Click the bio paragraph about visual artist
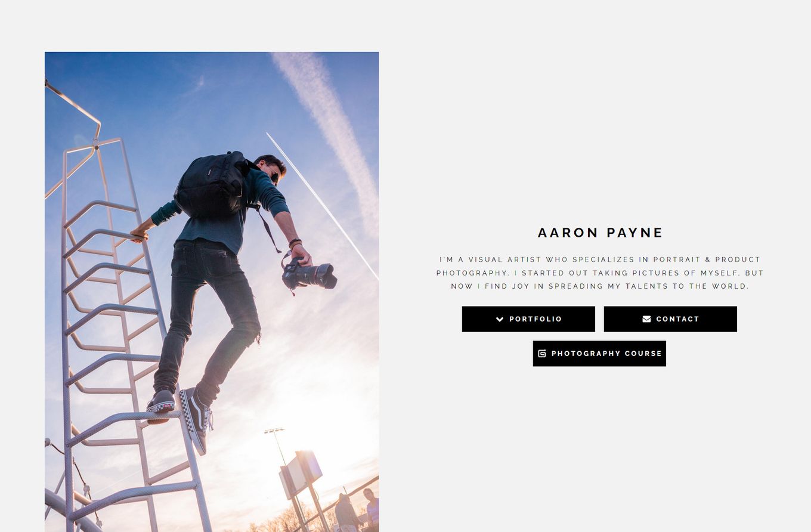Viewport: 811px width, 532px height. [600, 273]
